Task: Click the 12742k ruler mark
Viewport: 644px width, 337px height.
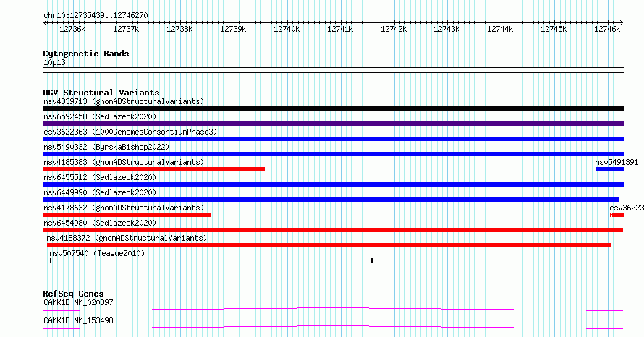Action: click(x=394, y=29)
